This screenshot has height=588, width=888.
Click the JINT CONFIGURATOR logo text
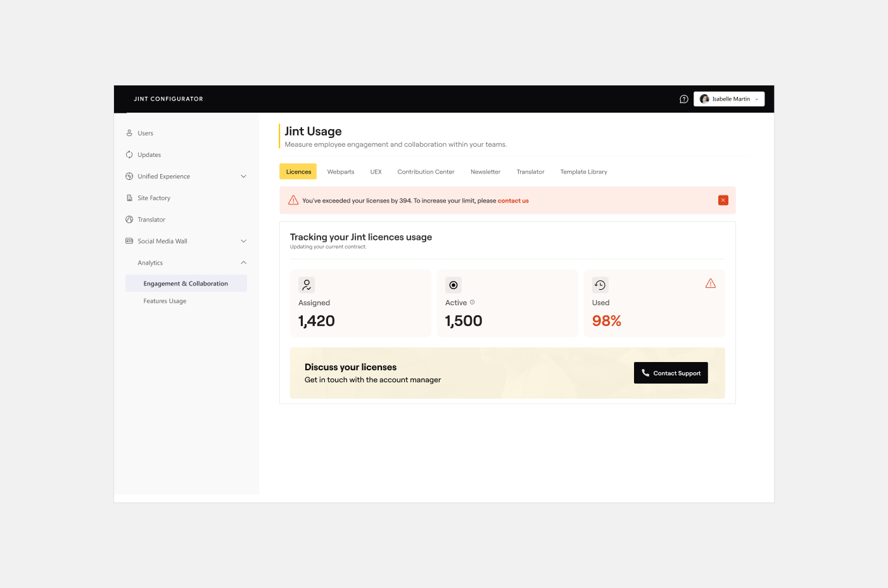tap(168, 99)
